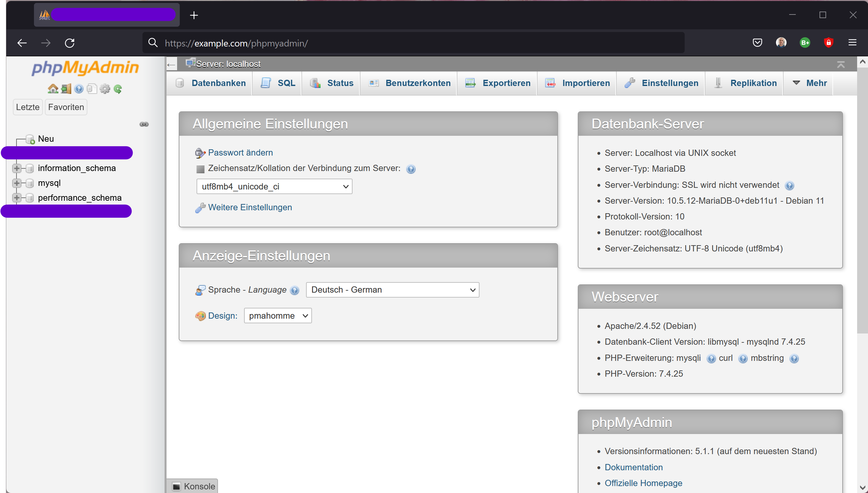
Task: Click the sidebar collapse left-arrow icon
Action: tap(171, 64)
